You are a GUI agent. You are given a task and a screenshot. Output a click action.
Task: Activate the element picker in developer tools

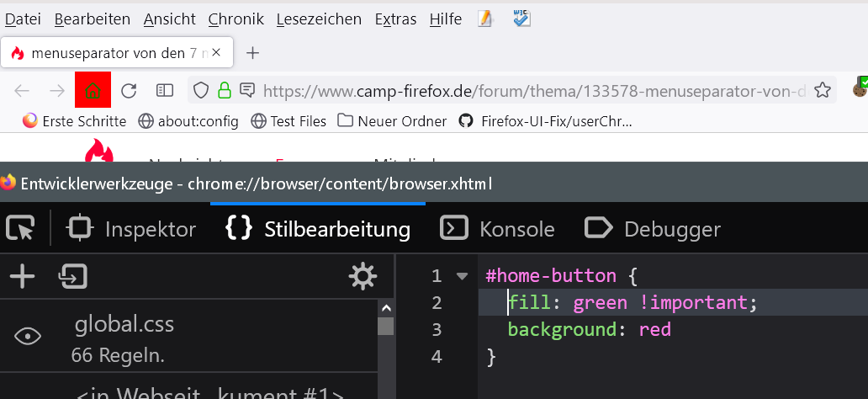coord(20,228)
